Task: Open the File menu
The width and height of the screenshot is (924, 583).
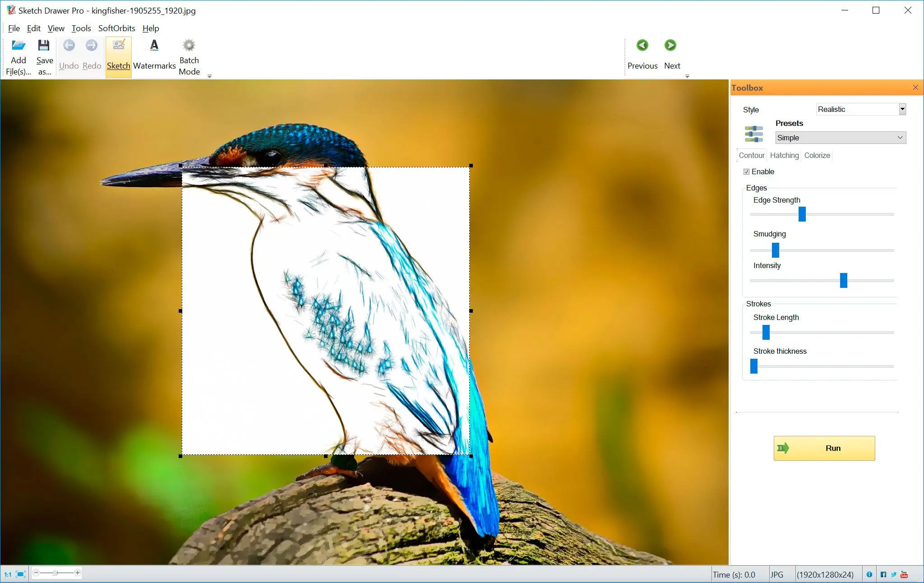Action: point(13,28)
